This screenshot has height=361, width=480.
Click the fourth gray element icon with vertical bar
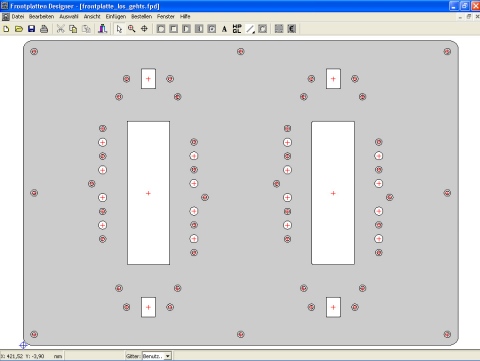pyautogui.click(x=199, y=29)
